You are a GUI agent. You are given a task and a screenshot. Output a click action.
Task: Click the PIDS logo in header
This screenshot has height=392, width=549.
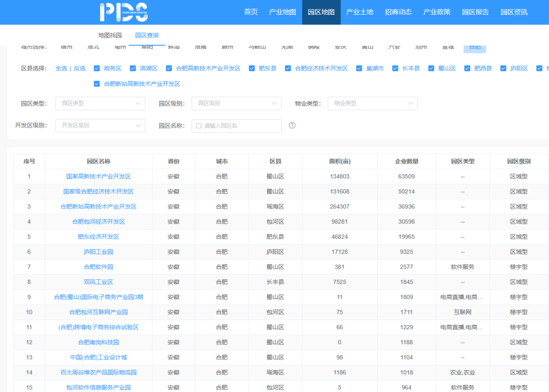coord(124,12)
